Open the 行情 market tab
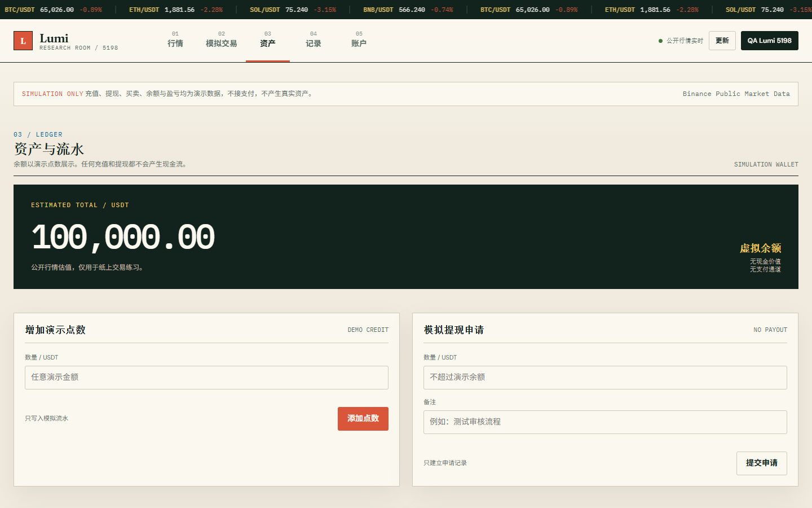Viewport: 812px width, 508px height. 175,40
